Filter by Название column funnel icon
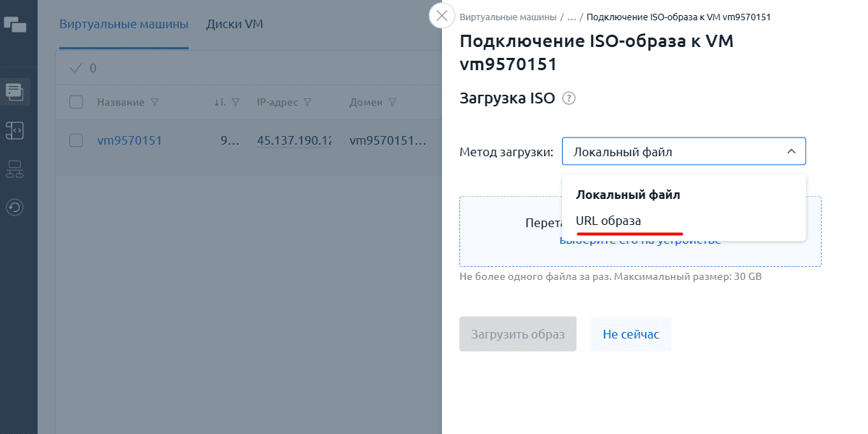 [153, 103]
